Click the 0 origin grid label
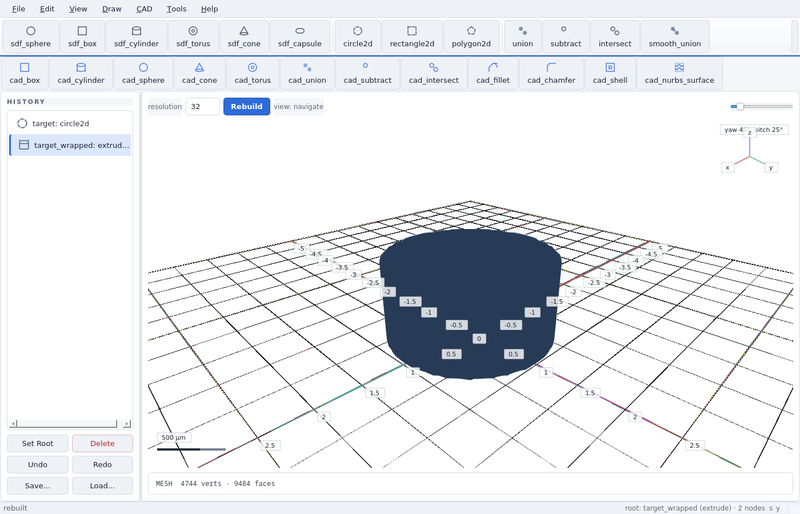The image size is (800, 514). pos(479,338)
